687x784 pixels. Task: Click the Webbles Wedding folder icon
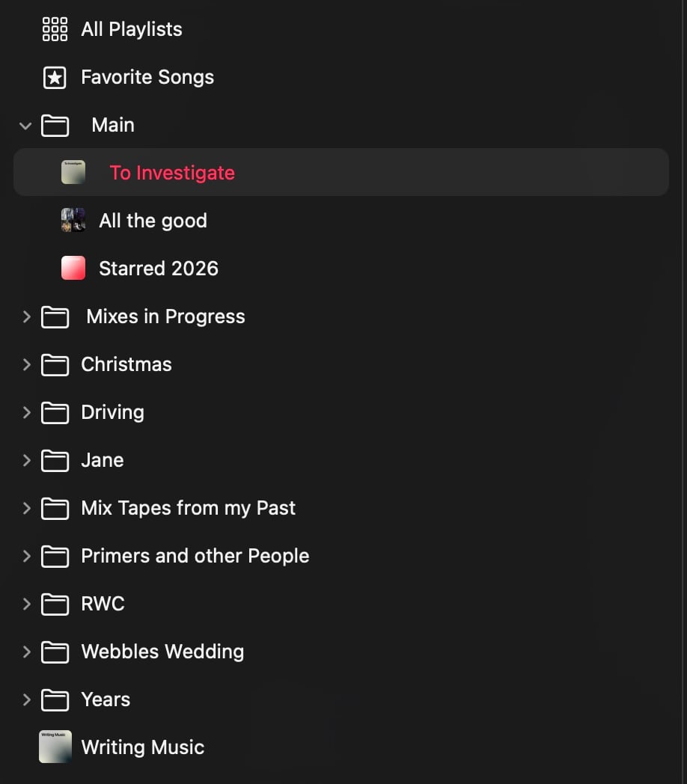(55, 652)
